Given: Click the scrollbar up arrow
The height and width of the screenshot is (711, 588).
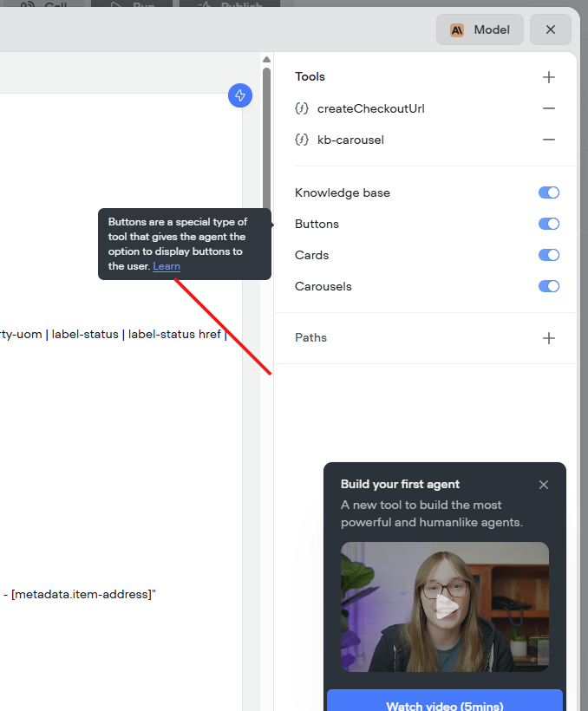Looking at the screenshot, I should 266,60.
